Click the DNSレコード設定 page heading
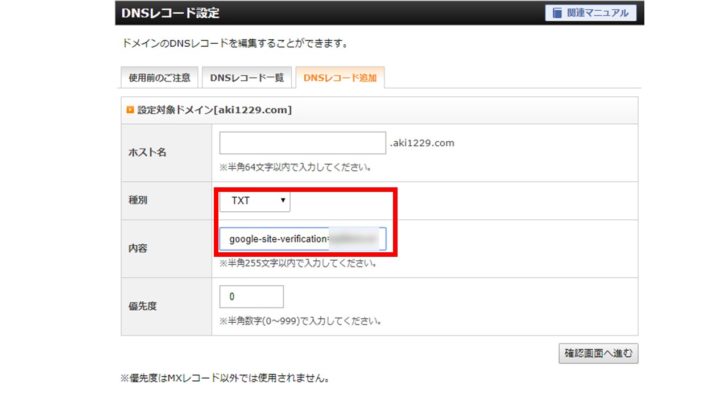This screenshot has width=728, height=410. (x=168, y=13)
